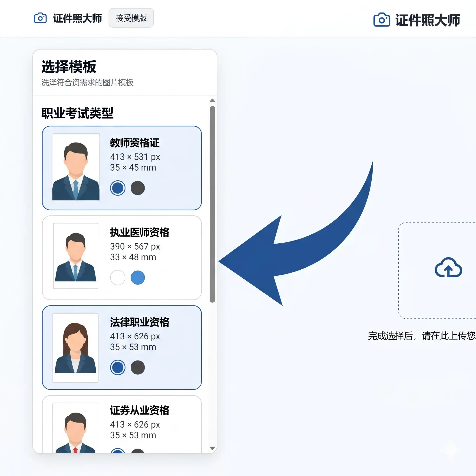Click the scroll up arrow in template list

pyautogui.click(x=212, y=100)
